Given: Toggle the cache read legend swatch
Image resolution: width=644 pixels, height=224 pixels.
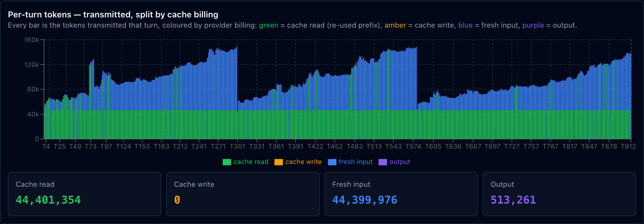Looking at the screenshot, I should pyautogui.click(x=227, y=162).
